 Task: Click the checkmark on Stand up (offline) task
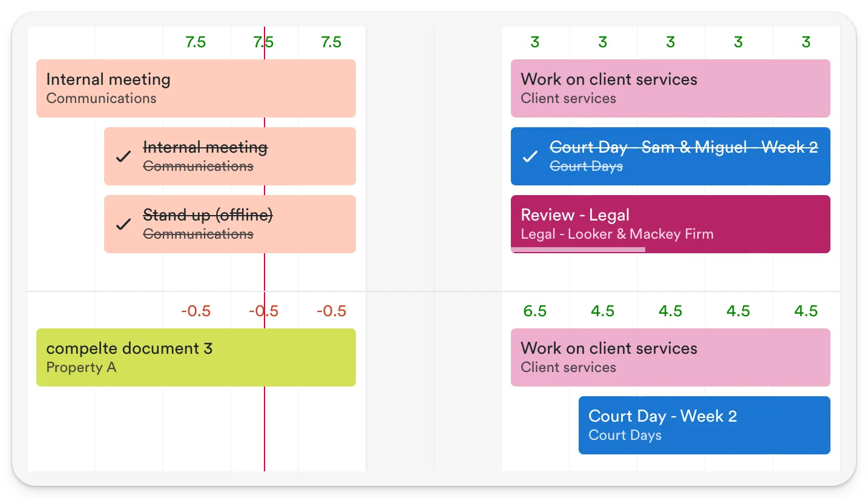[x=123, y=224]
